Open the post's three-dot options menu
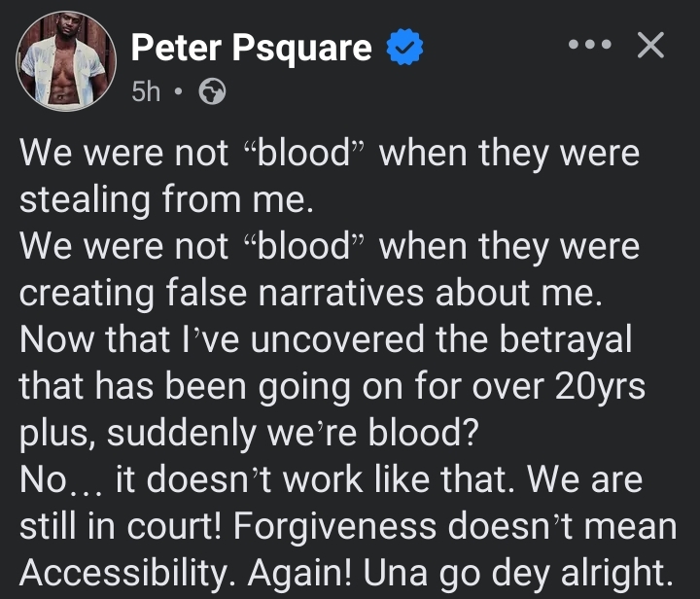The width and height of the screenshot is (700, 599). click(590, 46)
